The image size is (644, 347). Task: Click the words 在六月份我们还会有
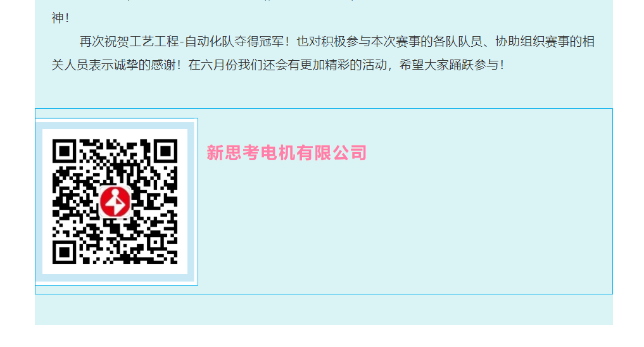244,65
